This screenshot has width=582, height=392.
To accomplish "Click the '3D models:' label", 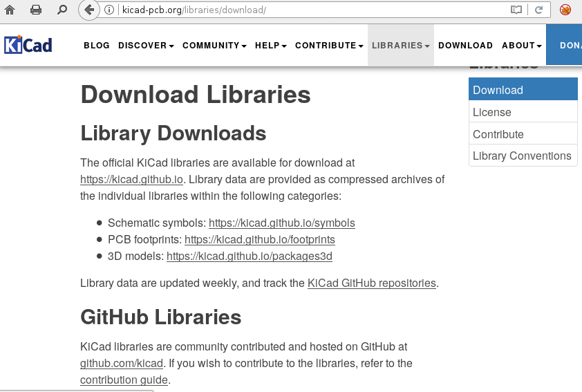I will point(135,256).
